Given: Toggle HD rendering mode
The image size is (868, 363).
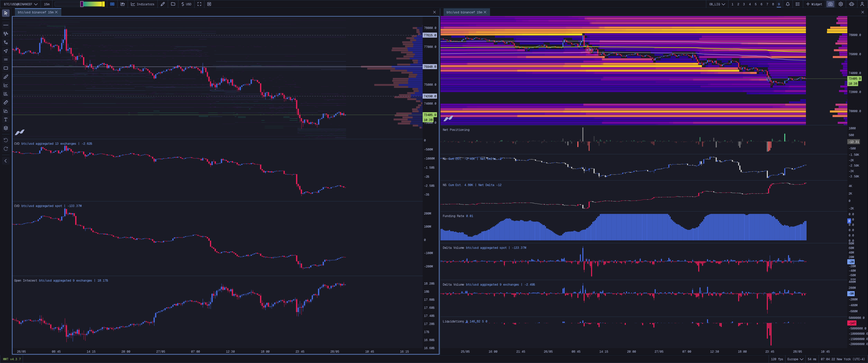Looking at the screenshot, I should 112,4.
